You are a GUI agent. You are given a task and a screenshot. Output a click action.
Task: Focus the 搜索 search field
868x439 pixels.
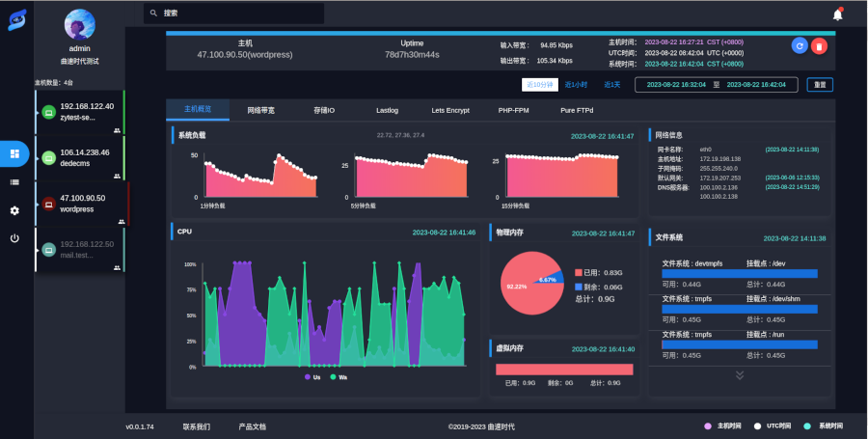click(233, 13)
